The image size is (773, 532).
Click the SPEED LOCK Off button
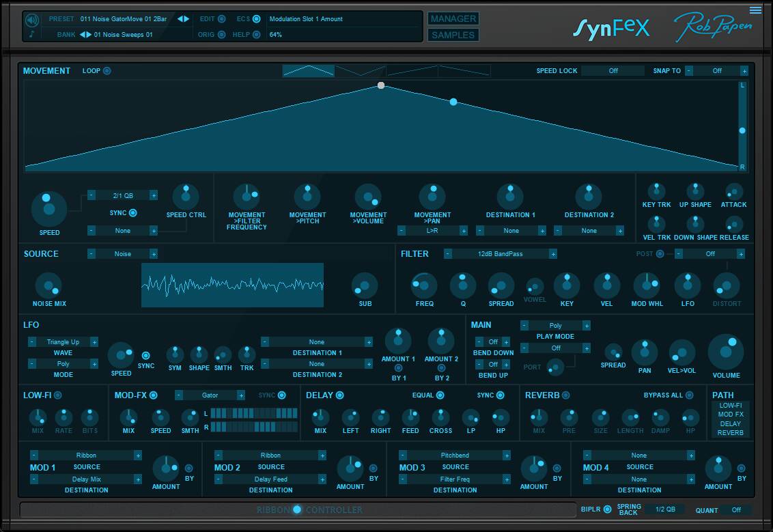(614, 70)
